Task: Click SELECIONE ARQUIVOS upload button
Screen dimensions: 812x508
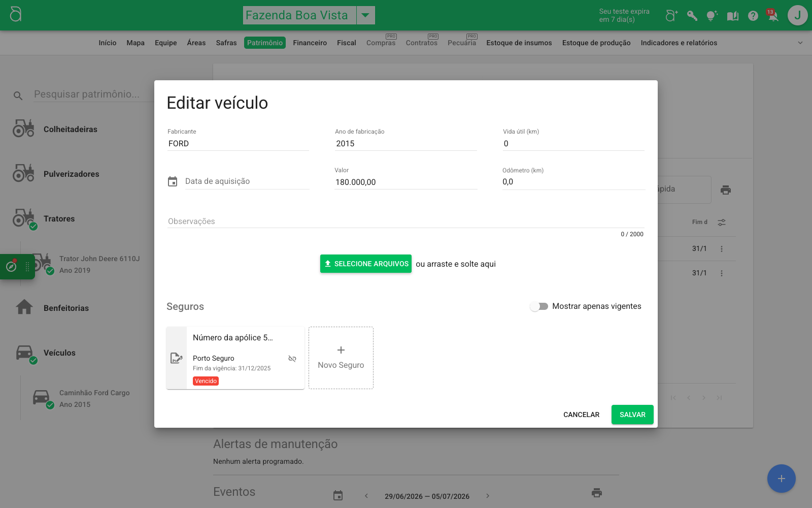Action: (x=366, y=264)
